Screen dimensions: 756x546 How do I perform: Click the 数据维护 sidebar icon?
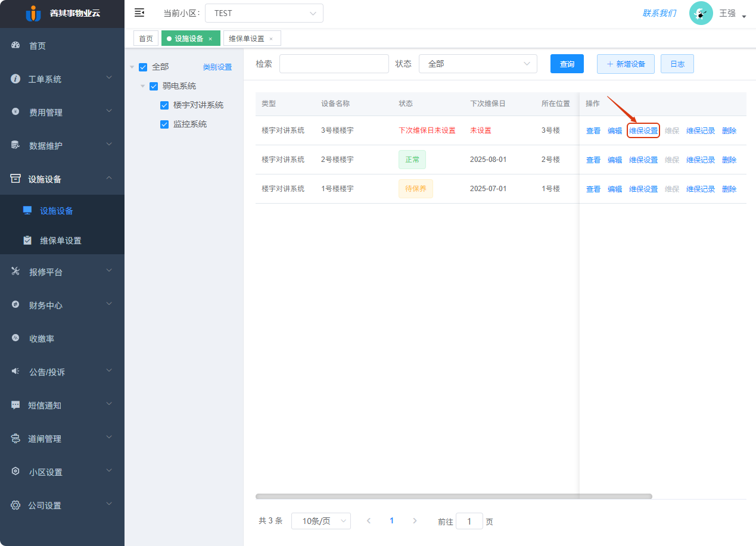pos(15,145)
